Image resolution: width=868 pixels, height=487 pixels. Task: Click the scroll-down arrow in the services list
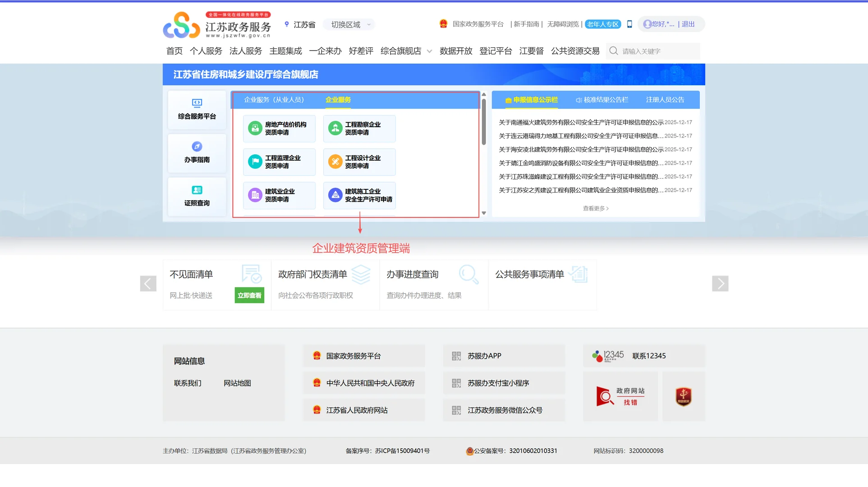(x=483, y=213)
